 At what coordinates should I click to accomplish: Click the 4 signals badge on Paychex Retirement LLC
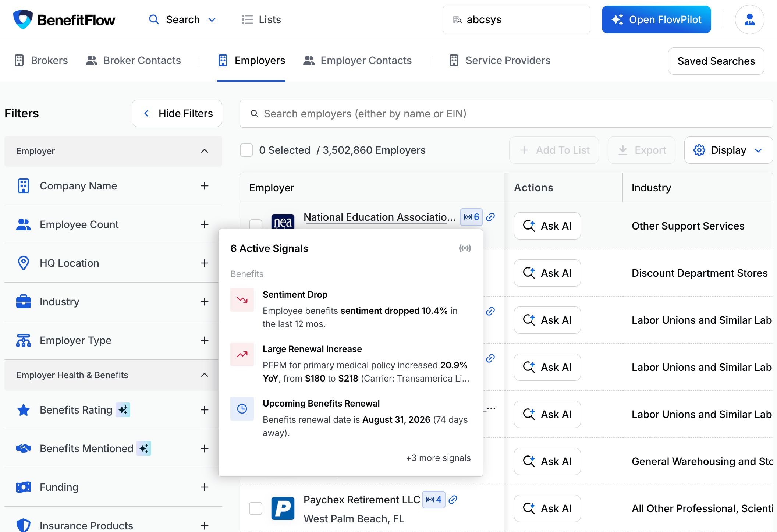[x=434, y=499]
